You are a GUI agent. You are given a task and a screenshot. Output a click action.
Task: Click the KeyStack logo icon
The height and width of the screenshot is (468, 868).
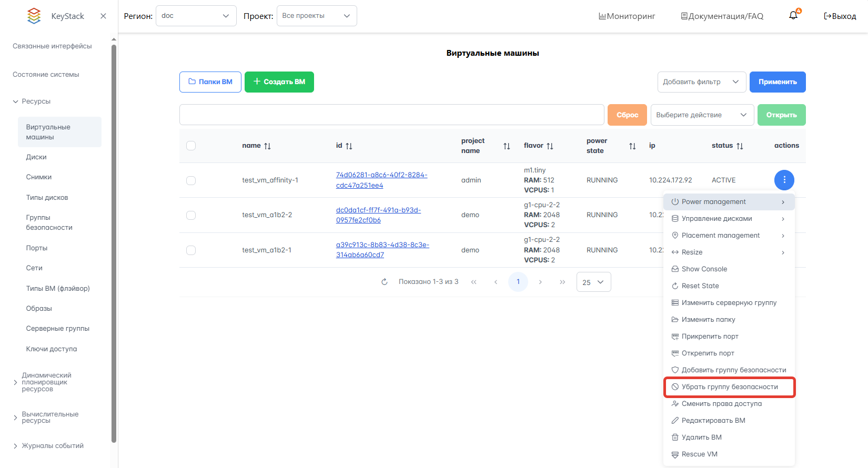[34, 16]
